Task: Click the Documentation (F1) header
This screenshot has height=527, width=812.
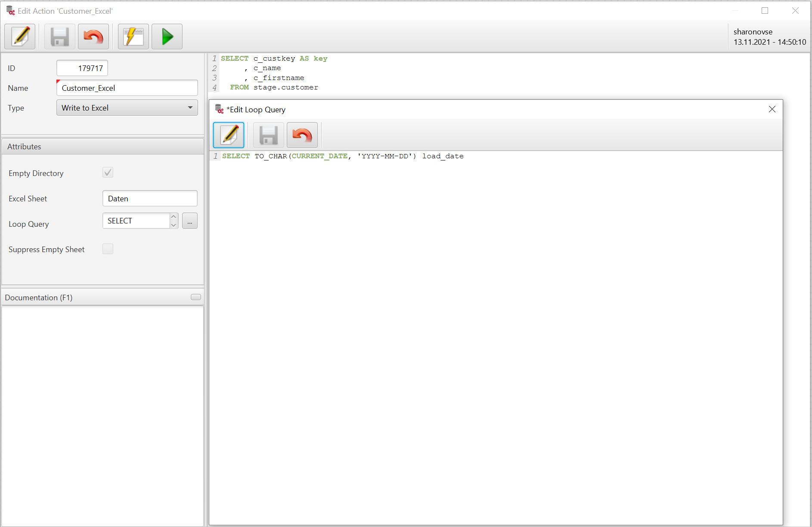Action: click(38, 297)
